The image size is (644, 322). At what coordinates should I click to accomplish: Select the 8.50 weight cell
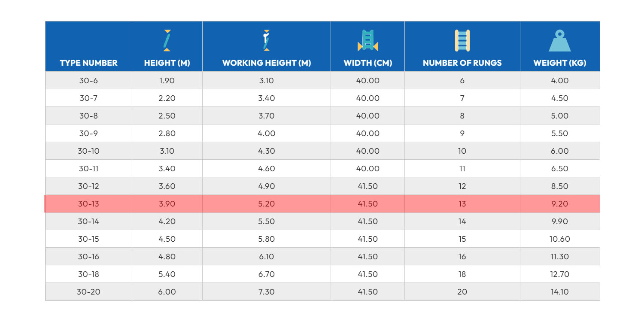559,186
